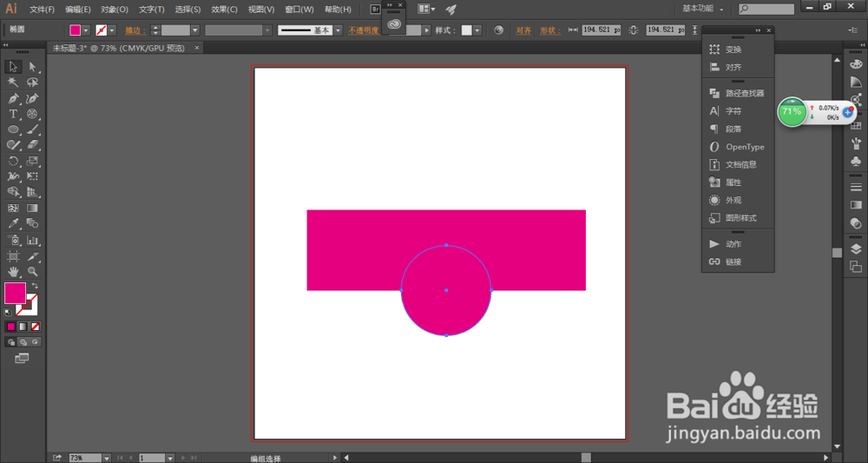
Task: Open the 样式 graphic style dropdown
Action: click(x=477, y=30)
